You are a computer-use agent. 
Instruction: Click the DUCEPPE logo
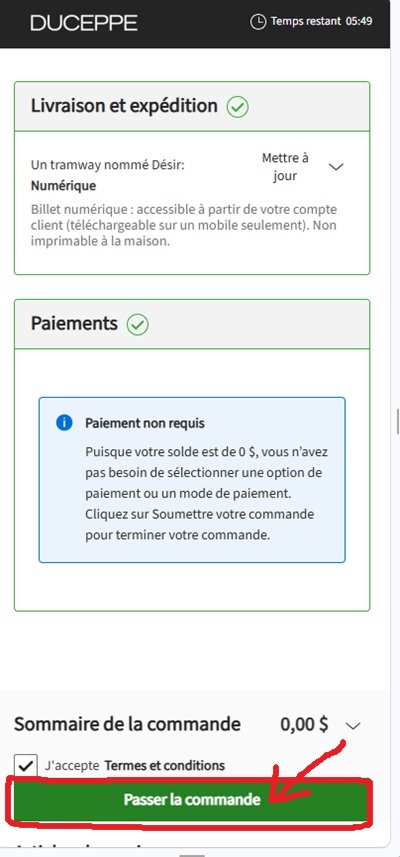click(84, 22)
